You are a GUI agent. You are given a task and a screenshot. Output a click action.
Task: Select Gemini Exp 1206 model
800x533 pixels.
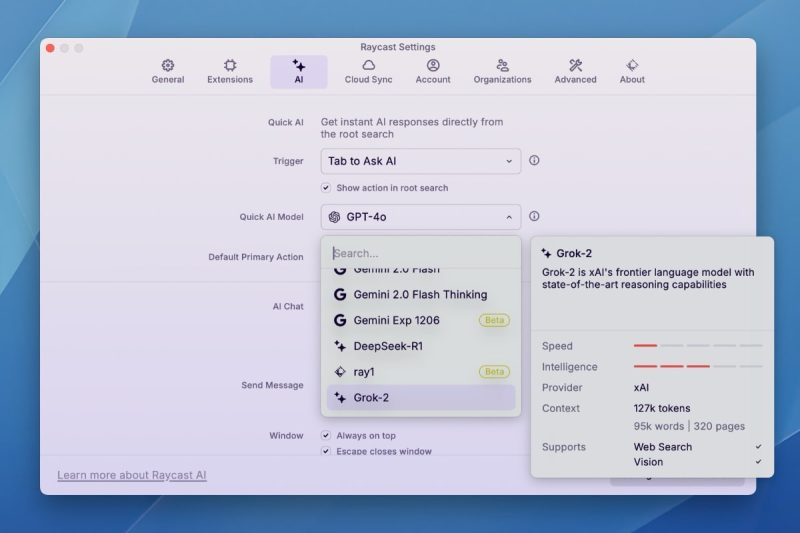click(x=421, y=320)
